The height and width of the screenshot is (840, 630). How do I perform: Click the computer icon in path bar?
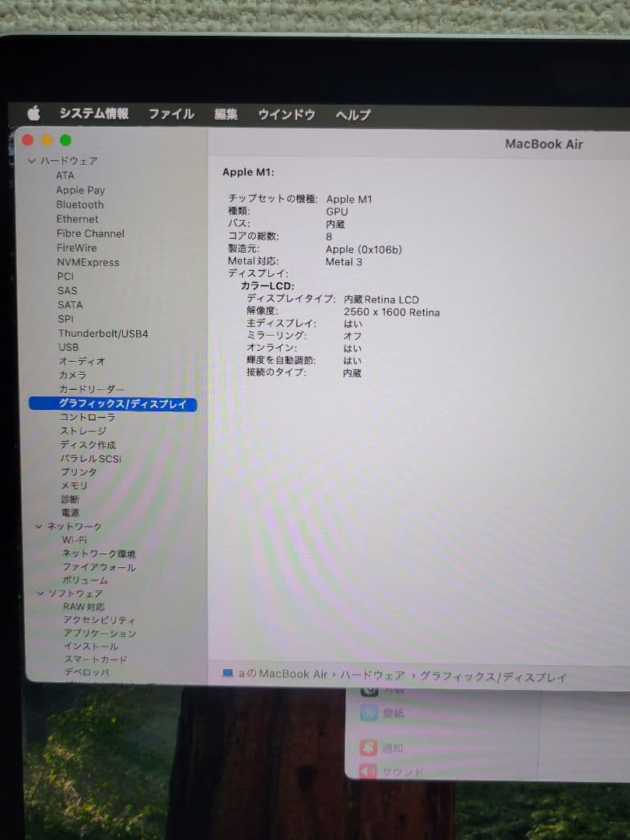(x=228, y=673)
